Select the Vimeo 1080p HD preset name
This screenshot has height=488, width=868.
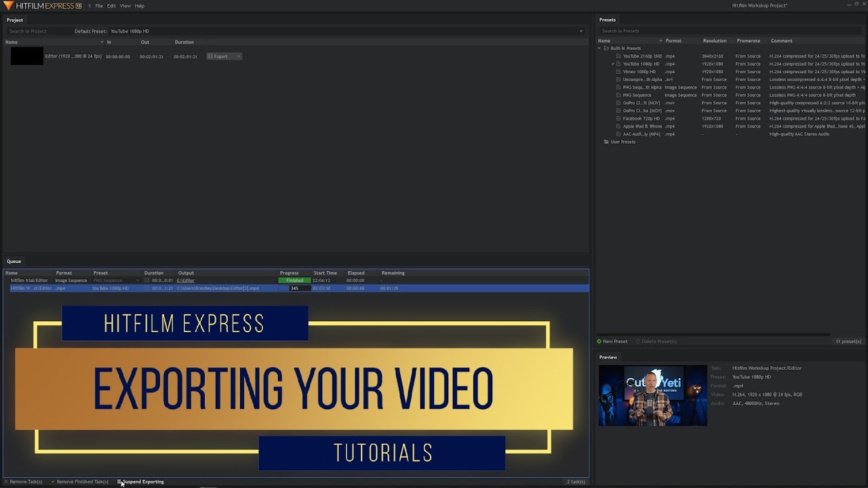coord(639,72)
